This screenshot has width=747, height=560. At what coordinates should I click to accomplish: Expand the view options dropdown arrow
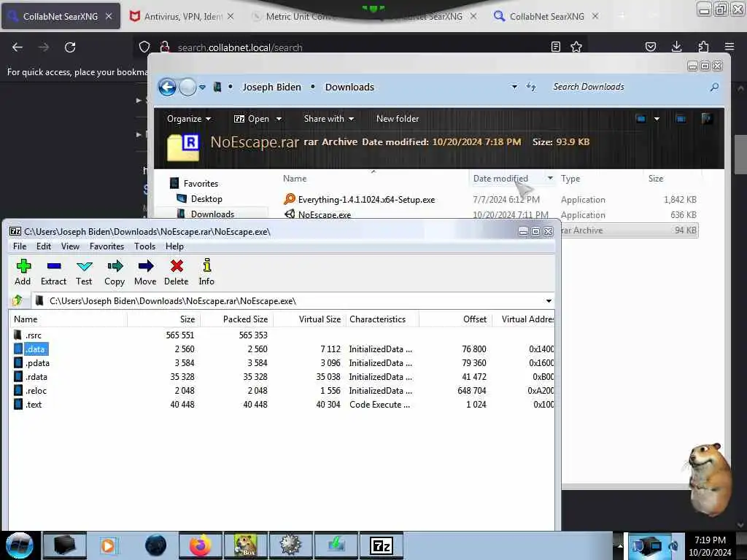pyautogui.click(x=657, y=119)
